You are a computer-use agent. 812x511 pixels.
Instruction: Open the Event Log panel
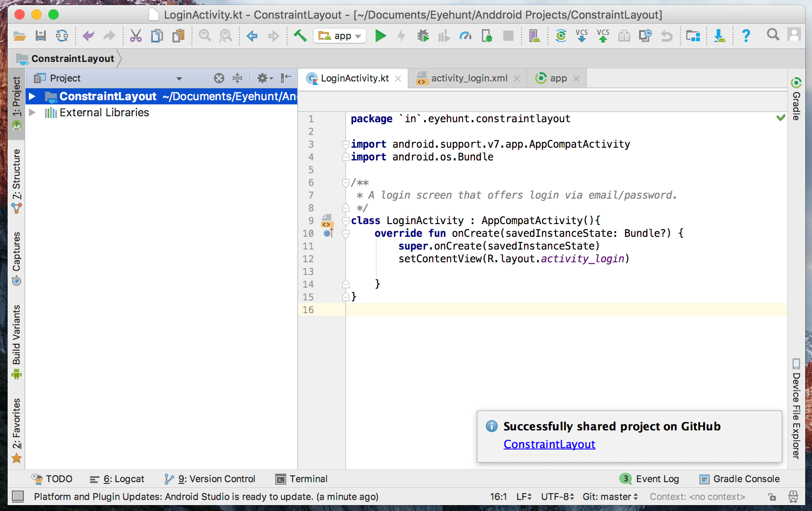click(658, 479)
